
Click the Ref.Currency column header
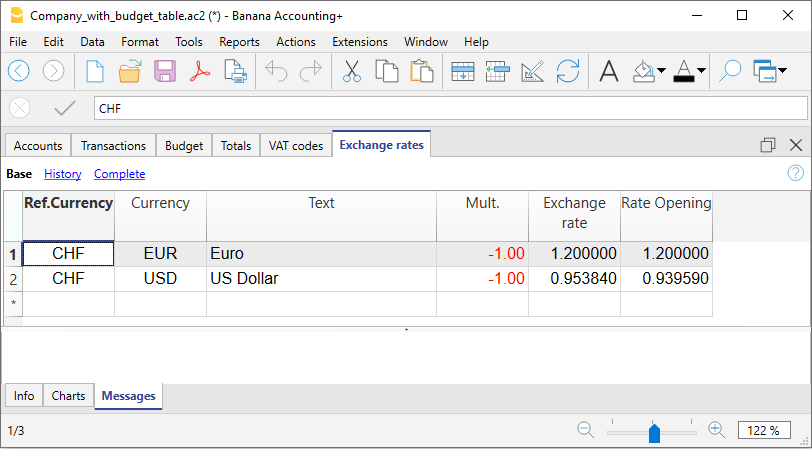(68, 215)
